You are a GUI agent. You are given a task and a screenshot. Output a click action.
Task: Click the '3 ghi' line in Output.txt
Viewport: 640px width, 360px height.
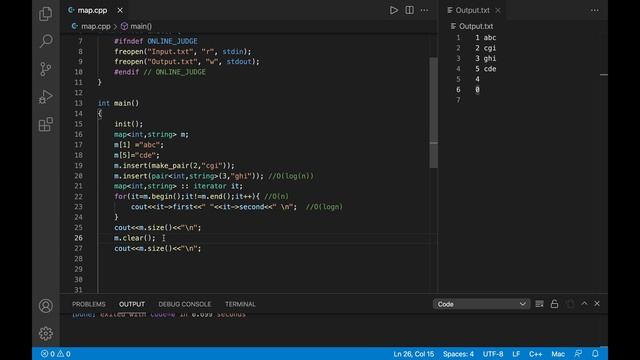[x=486, y=58]
